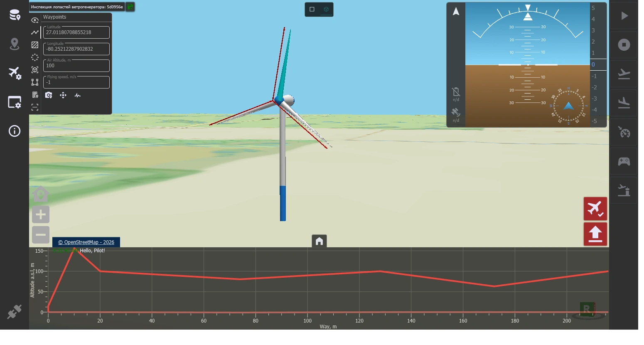Switch to 3D cube view
The height and width of the screenshot is (345, 644).
pyautogui.click(x=326, y=9)
